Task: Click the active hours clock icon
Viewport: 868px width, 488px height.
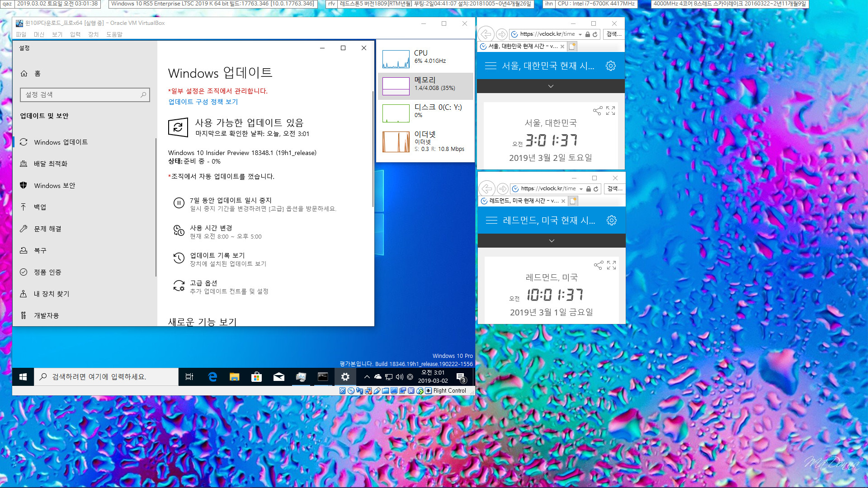Action: [x=179, y=231]
